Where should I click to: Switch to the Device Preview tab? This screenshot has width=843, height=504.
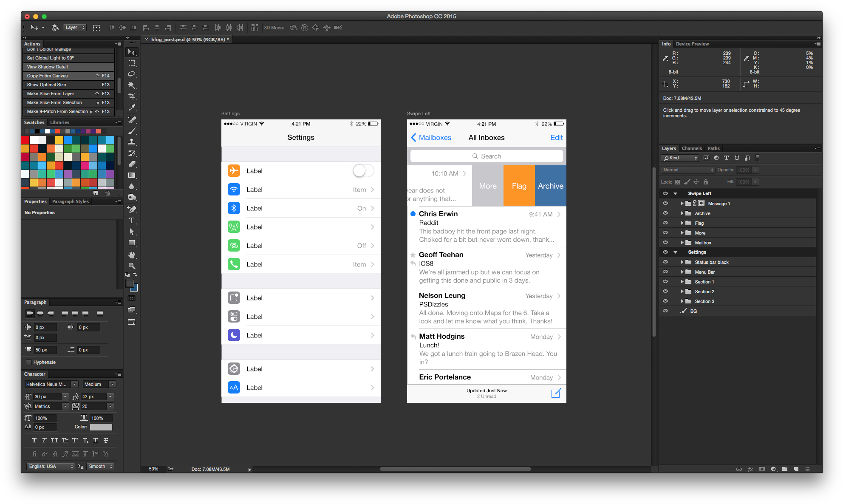(x=692, y=44)
